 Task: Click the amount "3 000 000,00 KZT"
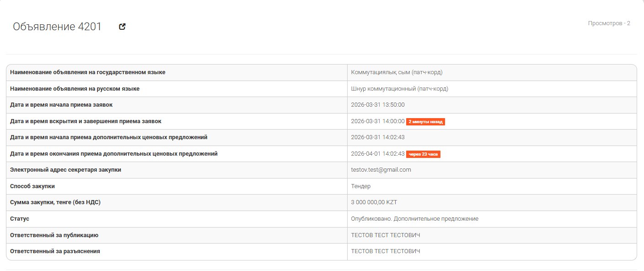374,202
